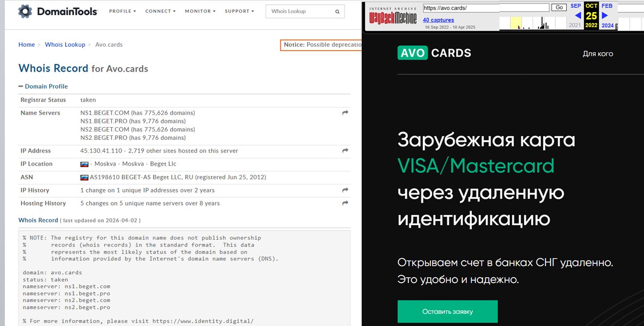
Task: Click the 16 Sep 2022 - 10 Apr 2025 range
Action: (x=450, y=27)
